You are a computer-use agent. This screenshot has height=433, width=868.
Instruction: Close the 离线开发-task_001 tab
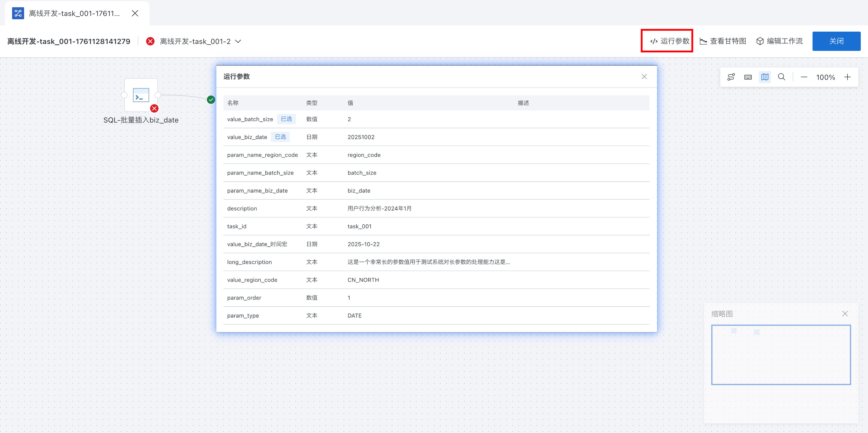click(135, 14)
